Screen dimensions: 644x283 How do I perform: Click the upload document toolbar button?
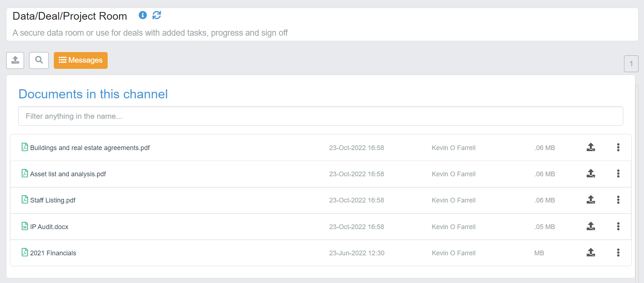pos(15,60)
